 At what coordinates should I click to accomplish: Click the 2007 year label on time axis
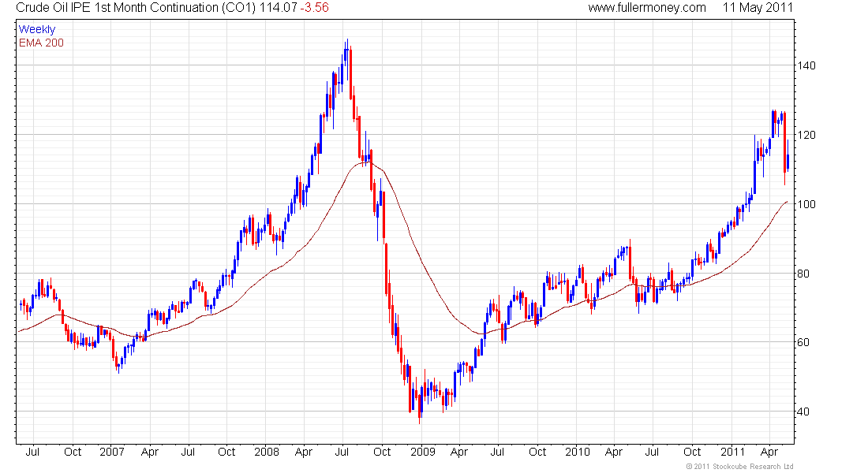tap(112, 452)
